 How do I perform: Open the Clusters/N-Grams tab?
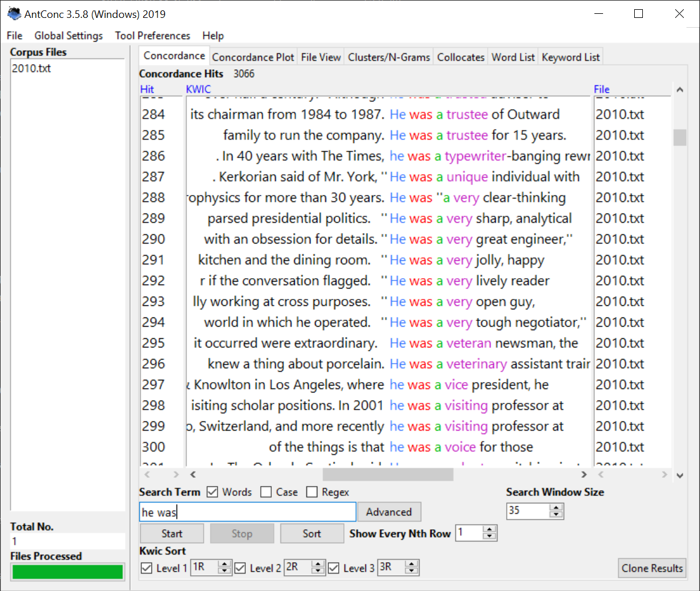389,57
